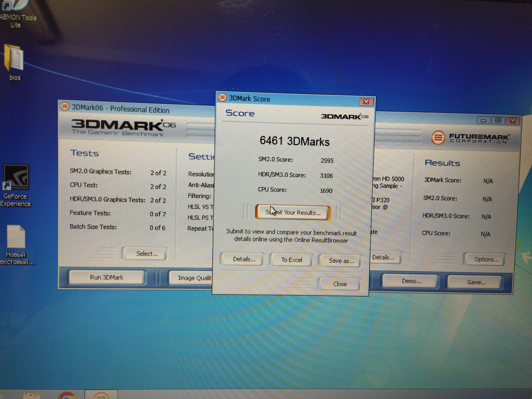Click the Results section heading

click(x=443, y=163)
